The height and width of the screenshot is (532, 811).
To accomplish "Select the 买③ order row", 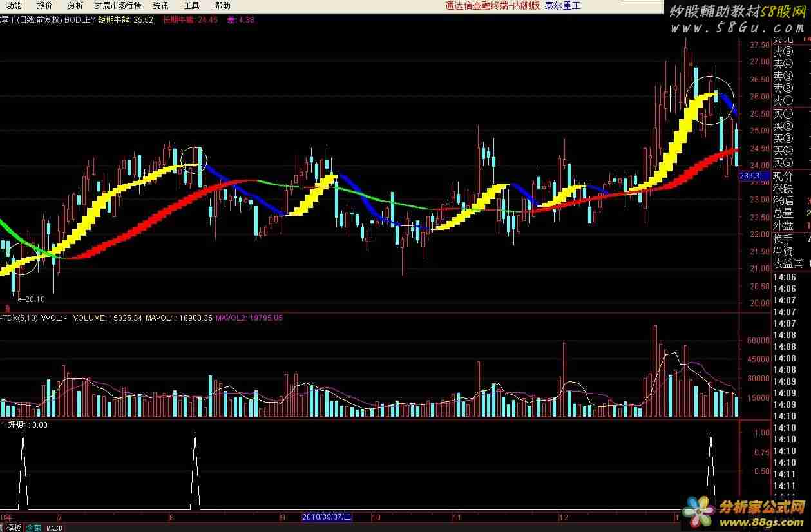I will click(785, 138).
